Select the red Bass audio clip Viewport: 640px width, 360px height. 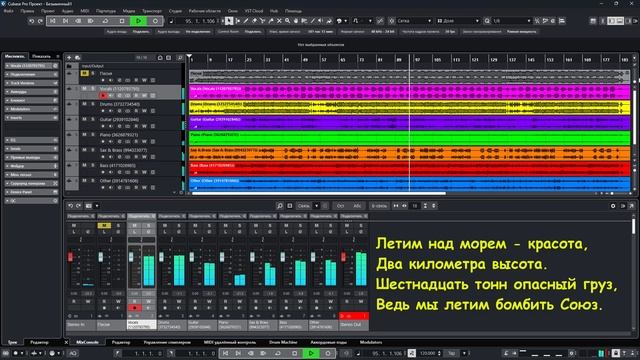(x=409, y=168)
